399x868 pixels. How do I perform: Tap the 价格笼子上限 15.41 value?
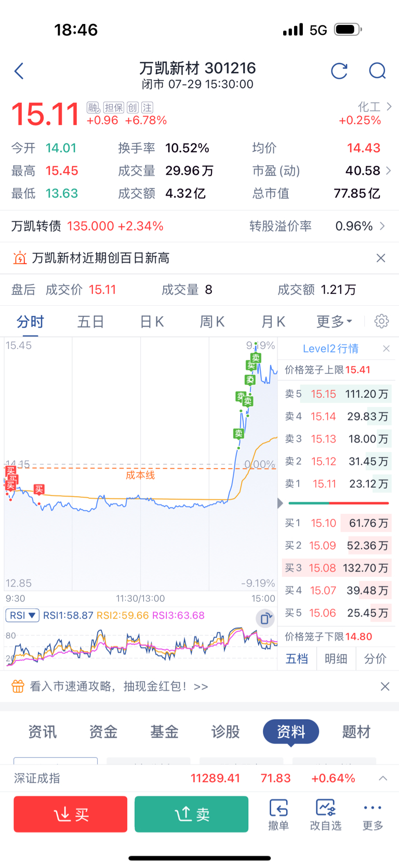tap(358, 370)
